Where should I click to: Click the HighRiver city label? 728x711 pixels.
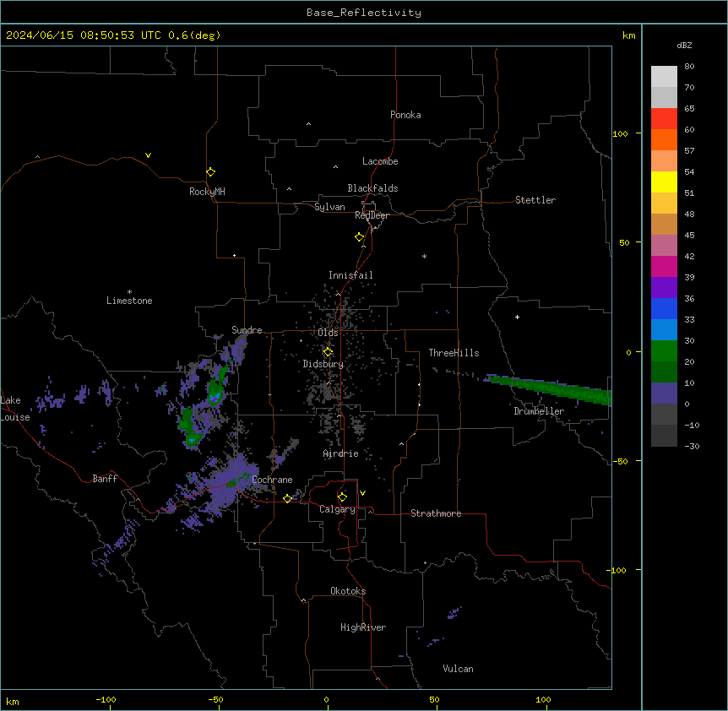tap(363, 627)
